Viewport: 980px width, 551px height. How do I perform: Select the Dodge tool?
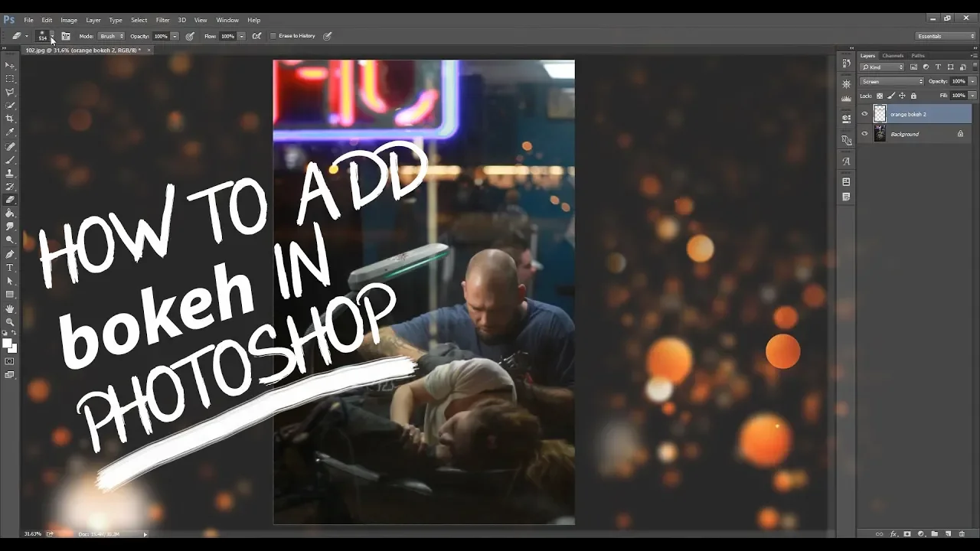click(x=10, y=240)
